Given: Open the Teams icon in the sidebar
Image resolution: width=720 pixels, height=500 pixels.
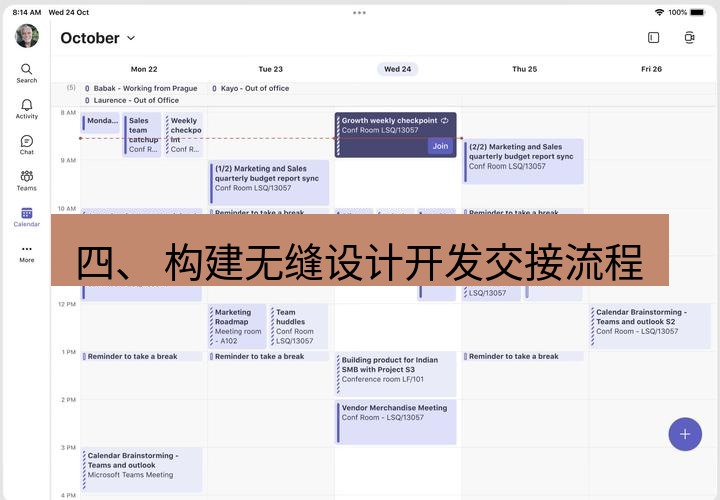Looking at the screenshot, I should 27,181.
